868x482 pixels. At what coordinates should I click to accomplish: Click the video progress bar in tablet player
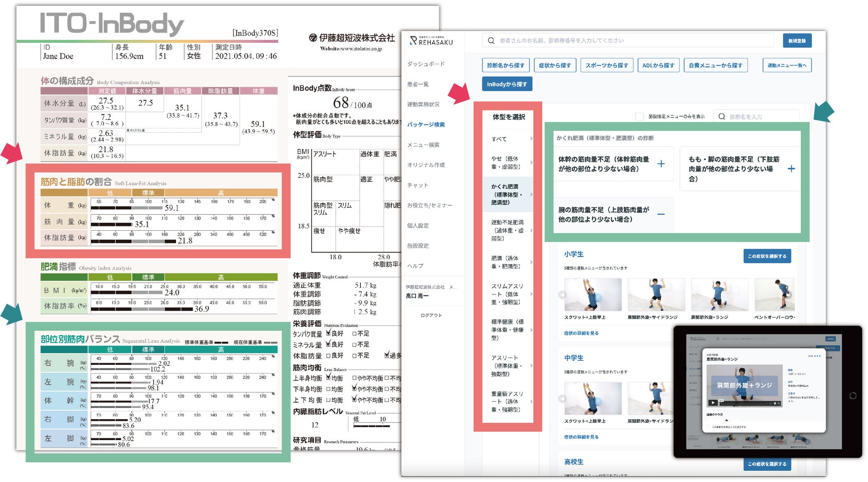tap(743, 404)
